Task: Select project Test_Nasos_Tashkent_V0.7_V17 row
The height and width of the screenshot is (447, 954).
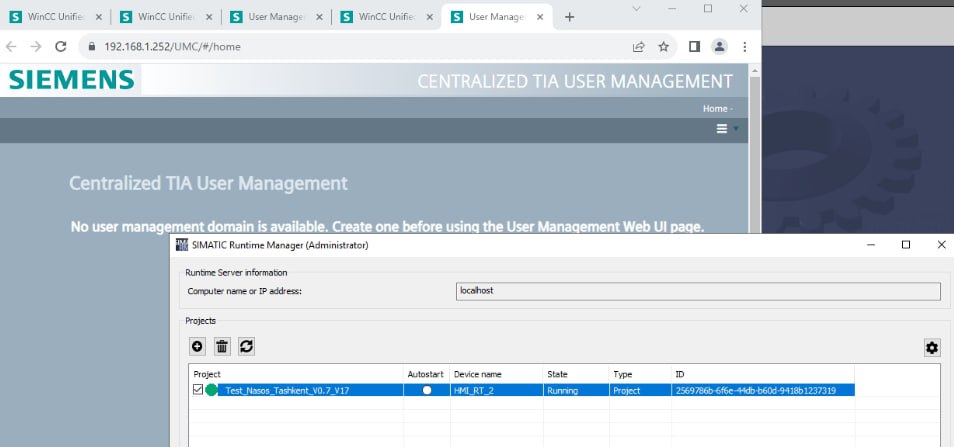Action: tap(521, 390)
